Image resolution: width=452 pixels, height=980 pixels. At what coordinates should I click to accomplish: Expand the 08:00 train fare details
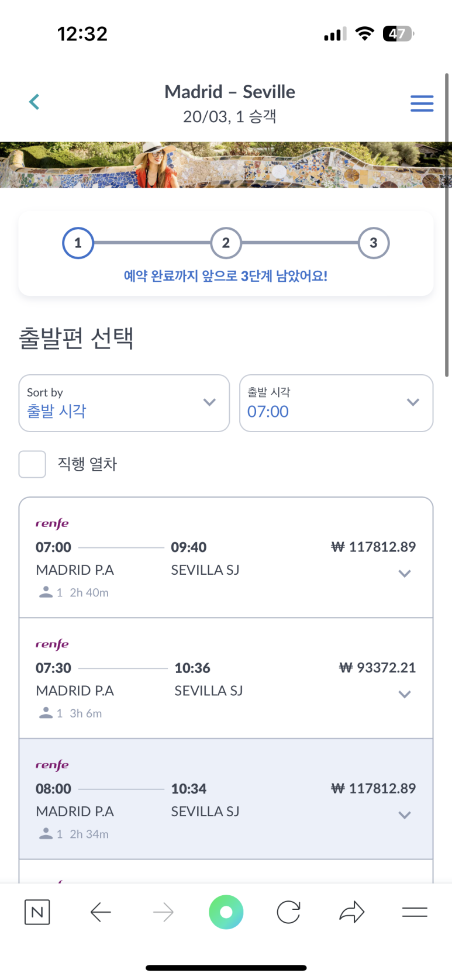405,815
